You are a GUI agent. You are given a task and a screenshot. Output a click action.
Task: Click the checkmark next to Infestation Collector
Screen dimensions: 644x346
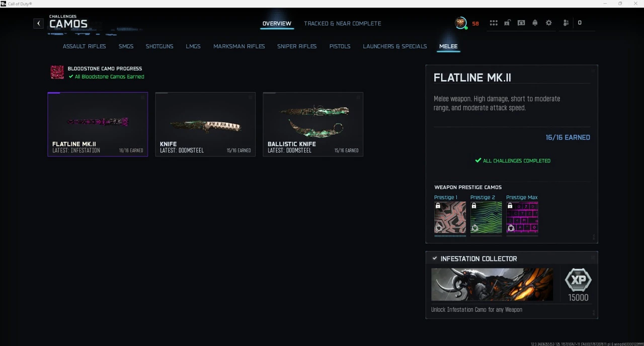(434, 258)
